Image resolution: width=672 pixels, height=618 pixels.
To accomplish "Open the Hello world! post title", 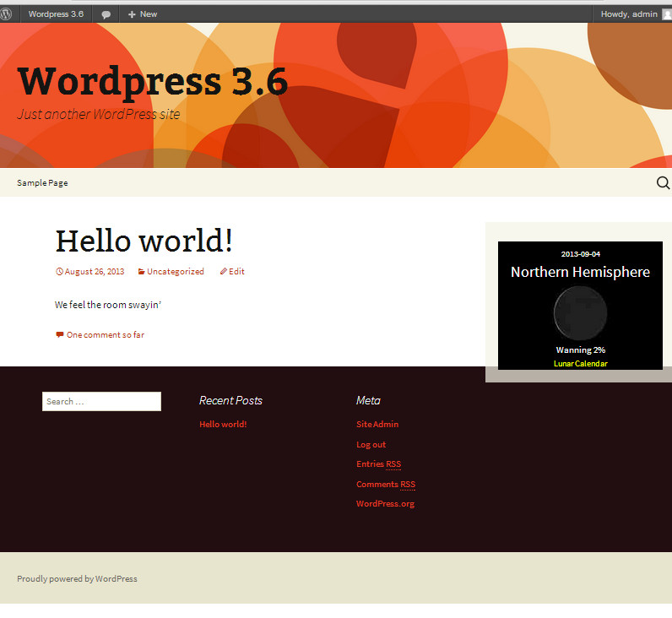I will coord(144,241).
